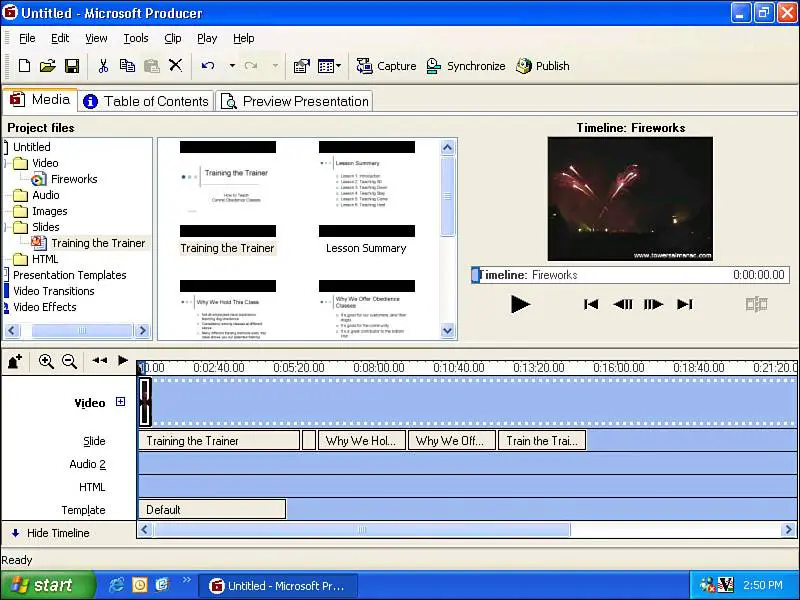The image size is (800, 600).
Task: Open a project with the folder icon
Action: click(47, 66)
